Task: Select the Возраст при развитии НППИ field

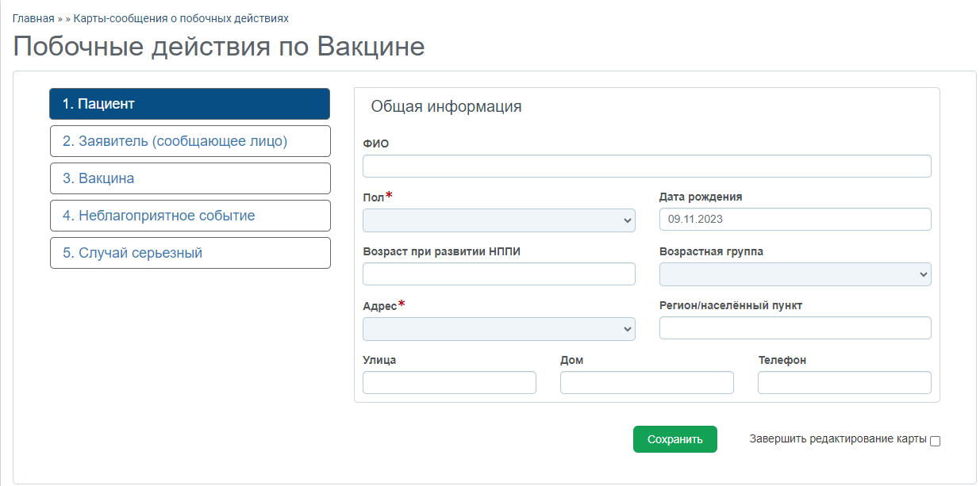Action: click(498, 274)
